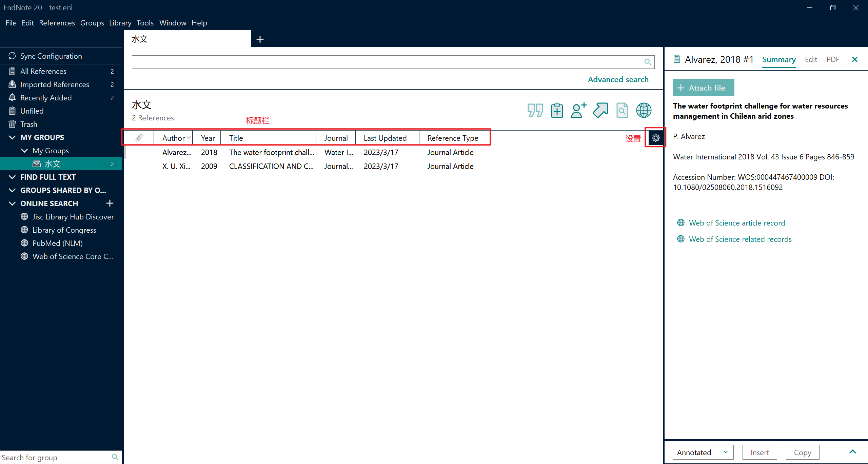Select Imported References group
This screenshot has width=868, height=464.
[x=61, y=84]
